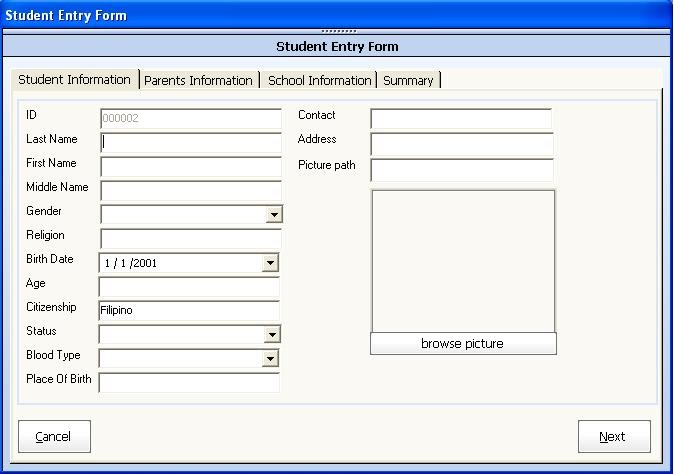674x474 pixels.
Task: Click the 2001 year in Birth Date
Action: 145,263
